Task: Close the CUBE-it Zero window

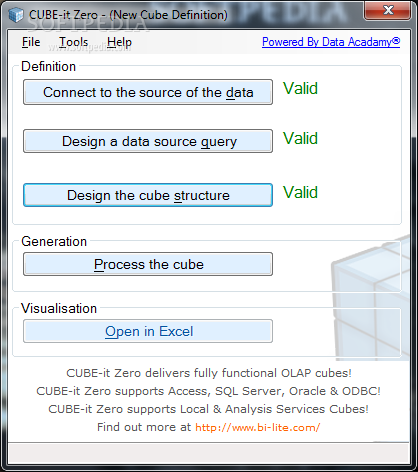Action: pos(388,10)
